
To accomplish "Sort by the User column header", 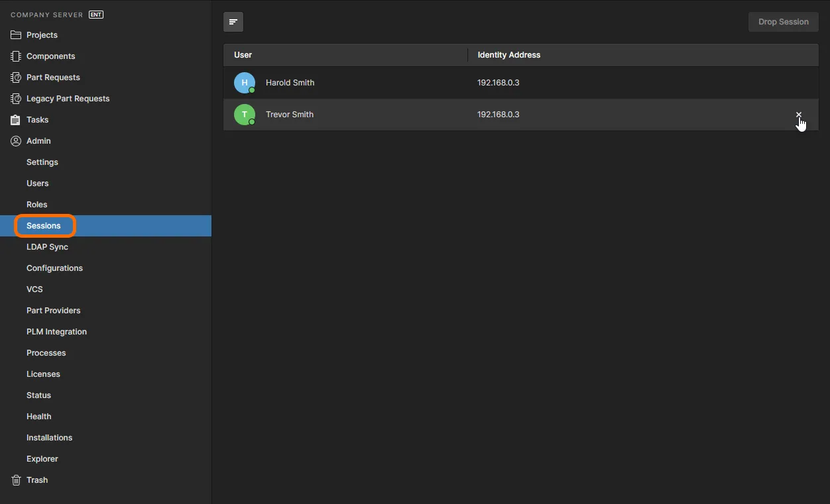I will tap(243, 55).
